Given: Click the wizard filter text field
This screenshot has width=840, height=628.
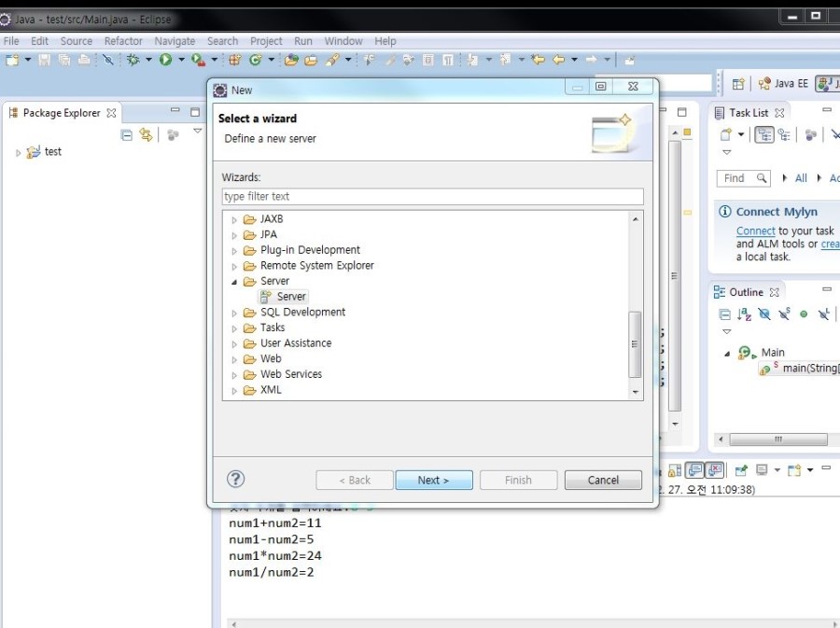Looking at the screenshot, I should tap(432, 197).
